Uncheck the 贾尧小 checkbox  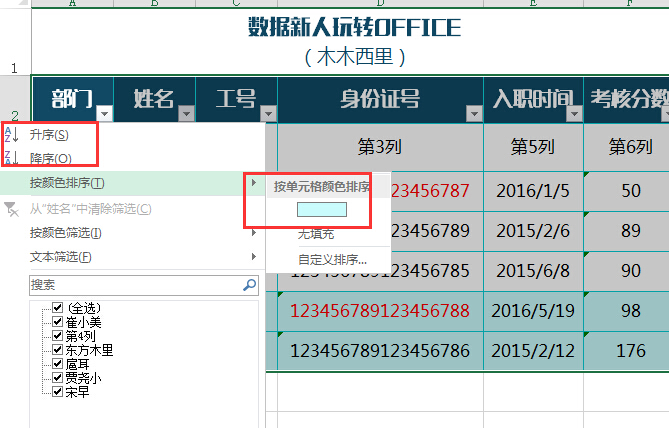click(x=58, y=377)
